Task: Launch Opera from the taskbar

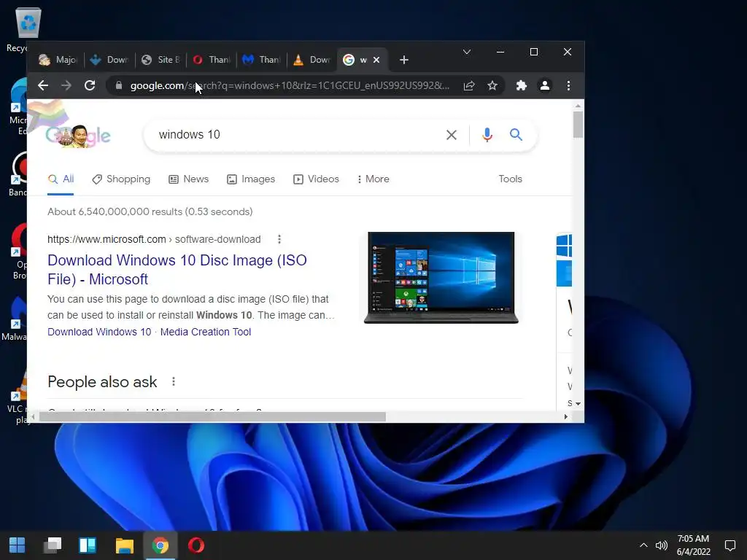Action: (196, 545)
